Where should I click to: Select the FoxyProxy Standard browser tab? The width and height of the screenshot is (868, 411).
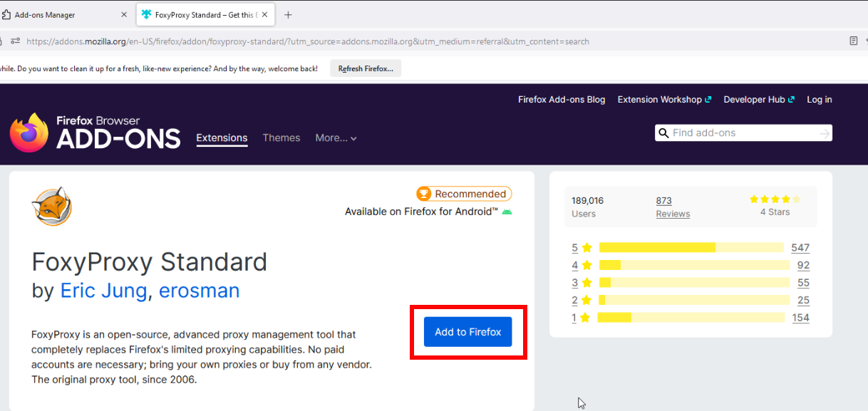tap(205, 14)
